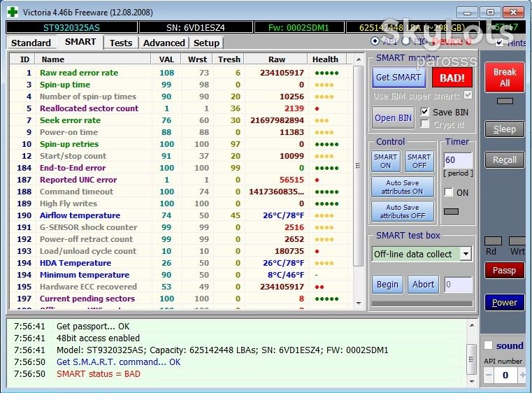Select the Seek error rate row
This screenshot has height=393, width=532.
181,120
